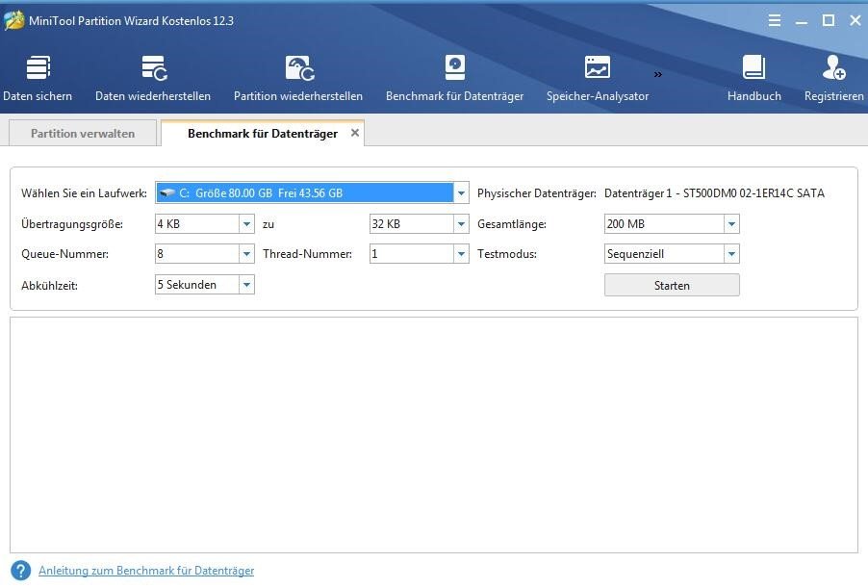Open the 4 KB transfer size dropdown
Image resolution: width=868 pixels, height=588 pixels.
pos(246,224)
